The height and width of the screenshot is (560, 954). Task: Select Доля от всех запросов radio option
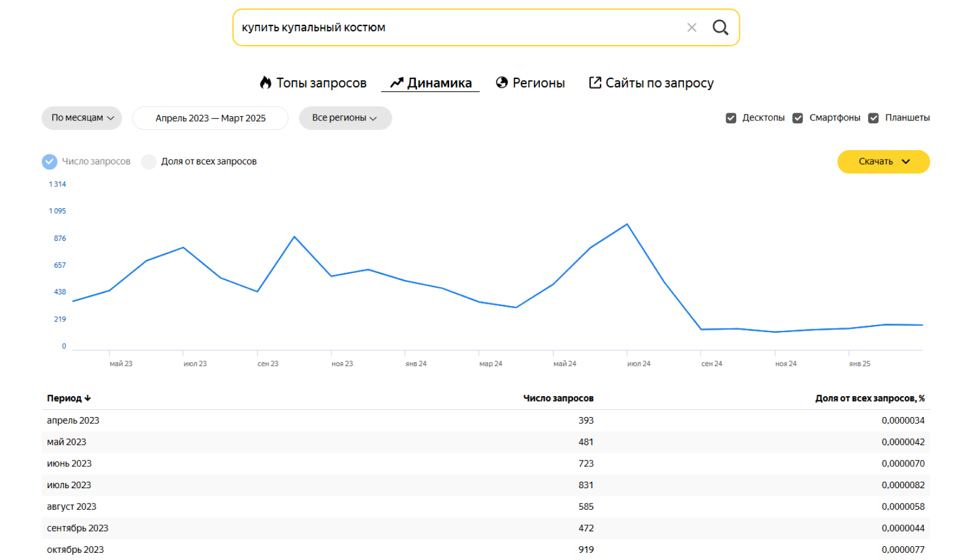click(149, 161)
